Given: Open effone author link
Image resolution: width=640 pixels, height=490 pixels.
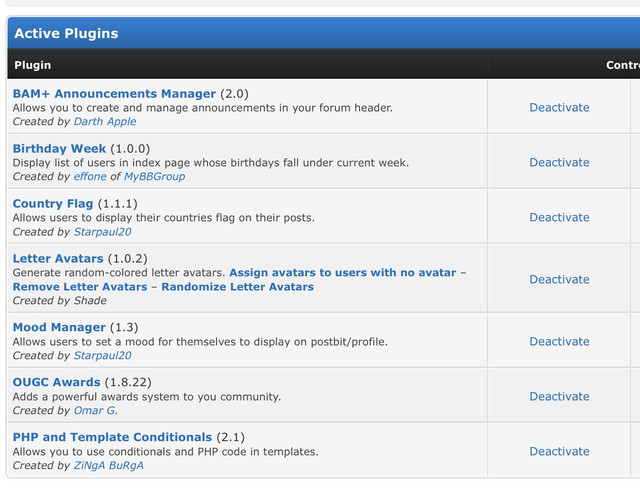Looking at the screenshot, I should click(90, 176).
